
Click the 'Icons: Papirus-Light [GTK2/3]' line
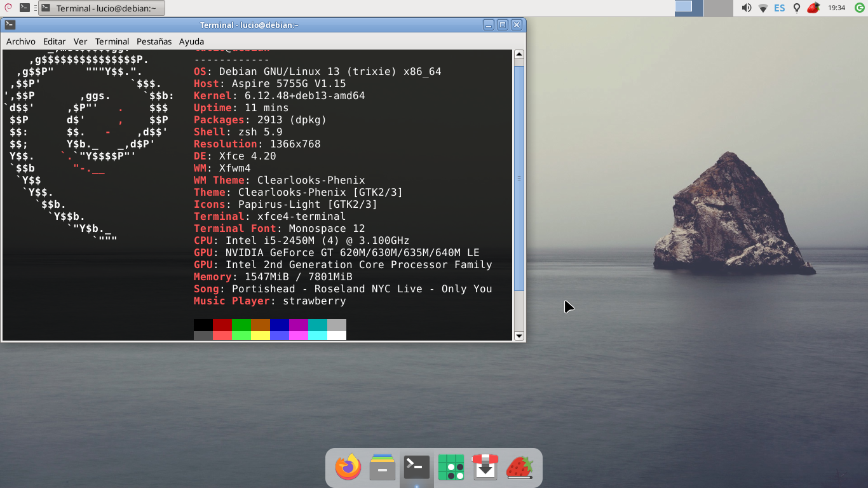point(286,205)
